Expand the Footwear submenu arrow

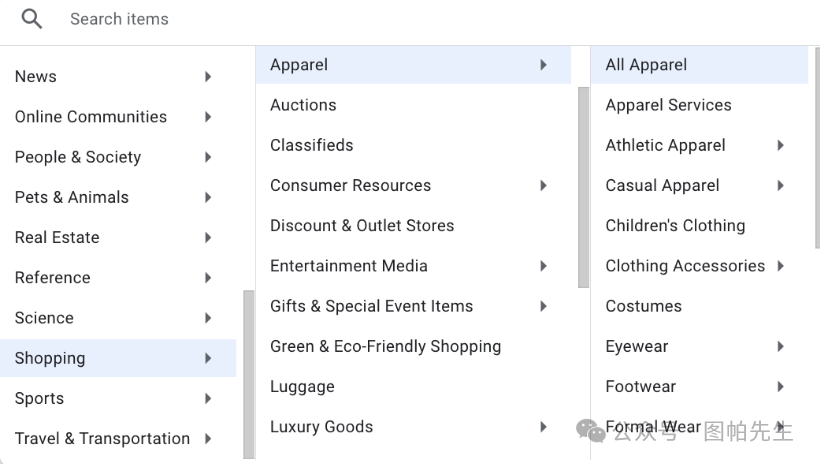click(x=780, y=386)
